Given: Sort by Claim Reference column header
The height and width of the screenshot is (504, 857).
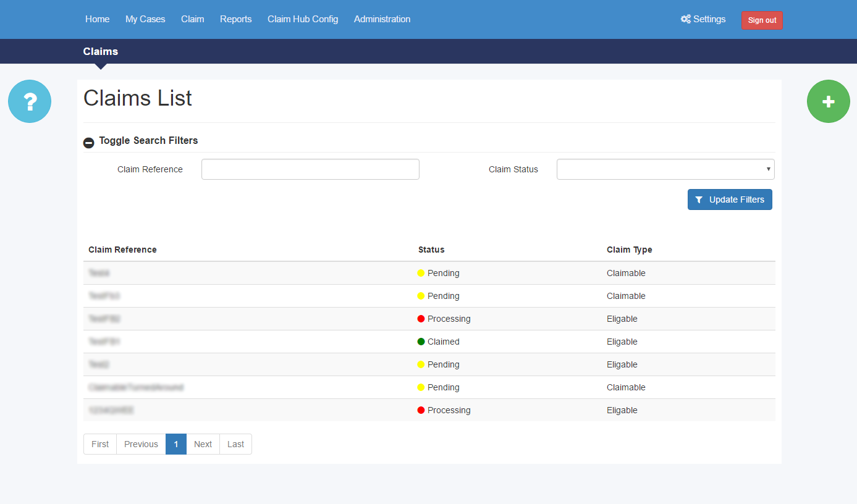Looking at the screenshot, I should coord(122,250).
